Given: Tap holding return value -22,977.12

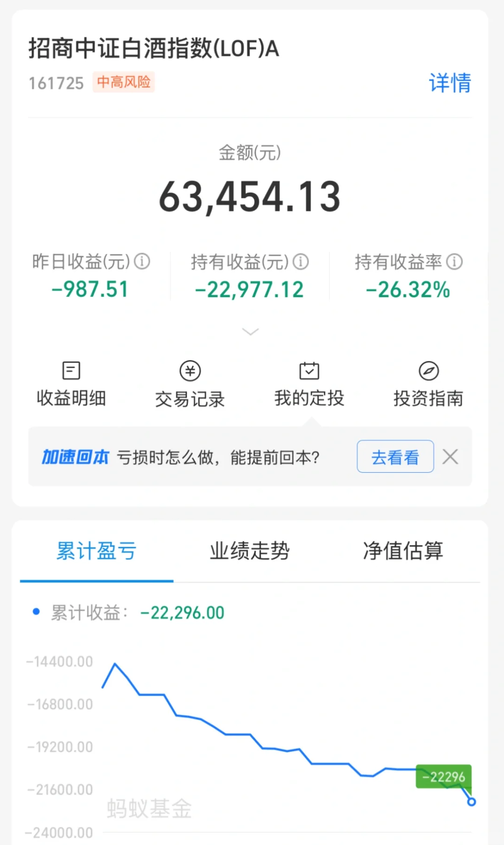Looking at the screenshot, I should [x=250, y=290].
